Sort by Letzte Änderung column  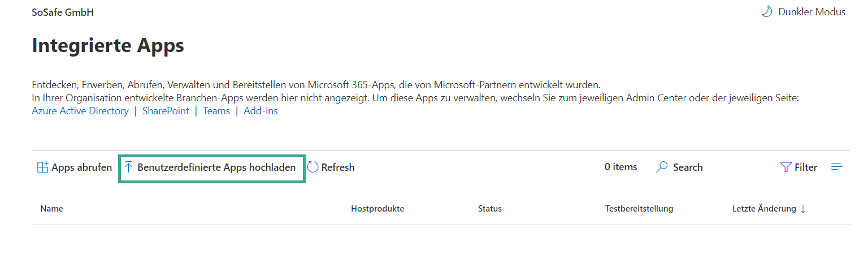point(763,209)
